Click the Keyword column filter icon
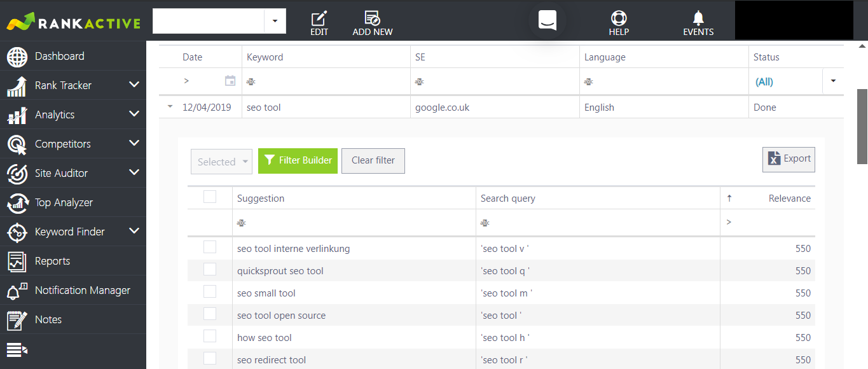868x369 pixels. (251, 81)
